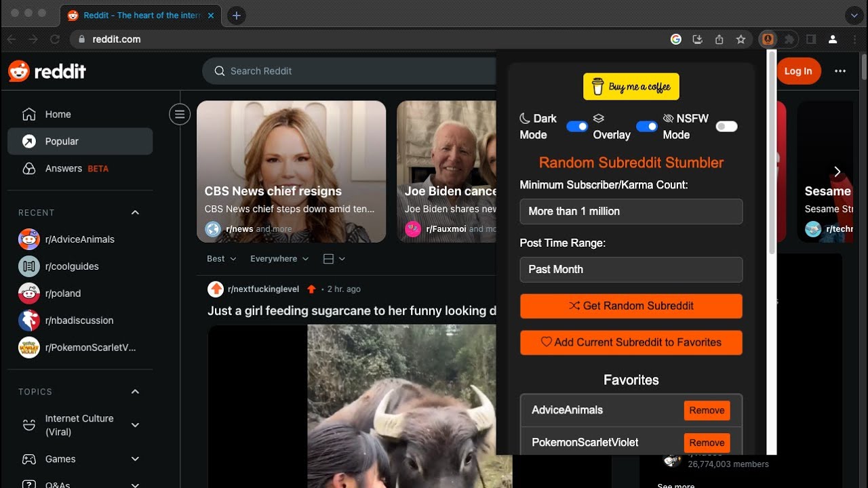Click r/poland community avatar
Image resolution: width=868 pixels, height=488 pixels.
pyautogui.click(x=29, y=293)
